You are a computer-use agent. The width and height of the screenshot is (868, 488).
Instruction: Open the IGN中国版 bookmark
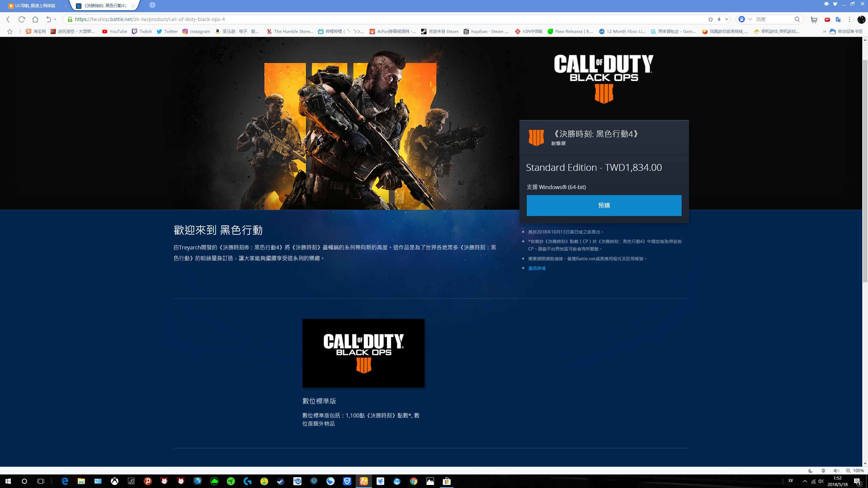529,32
